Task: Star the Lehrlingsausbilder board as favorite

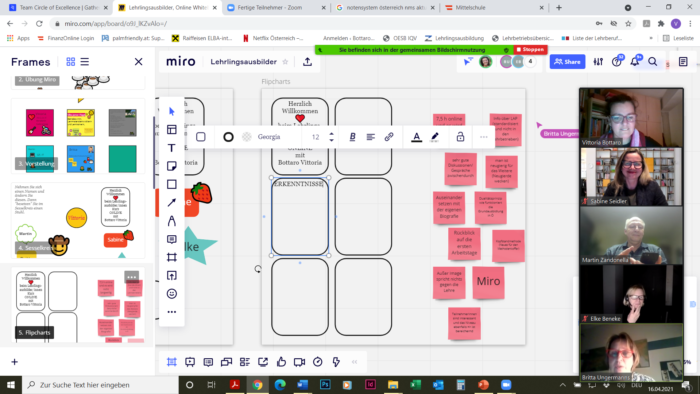Action: pyautogui.click(x=285, y=62)
